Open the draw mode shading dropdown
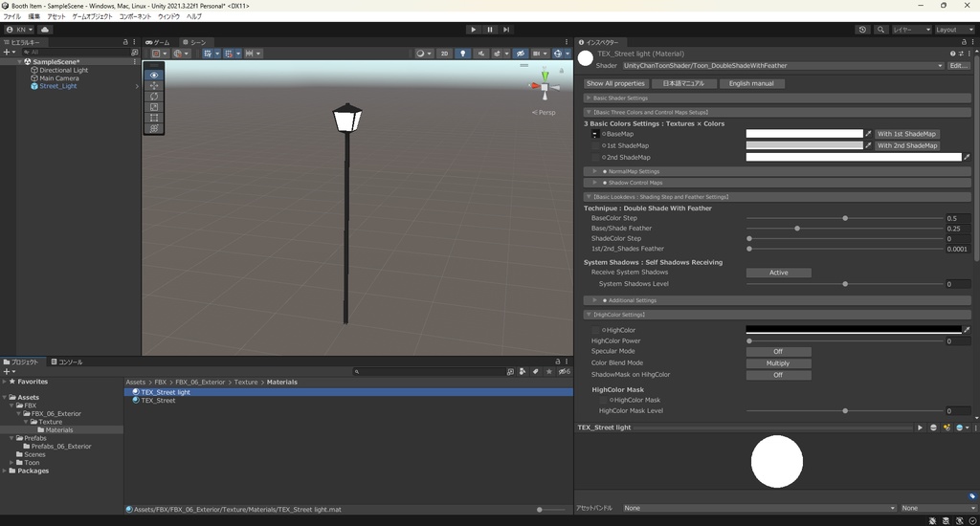 click(x=424, y=54)
